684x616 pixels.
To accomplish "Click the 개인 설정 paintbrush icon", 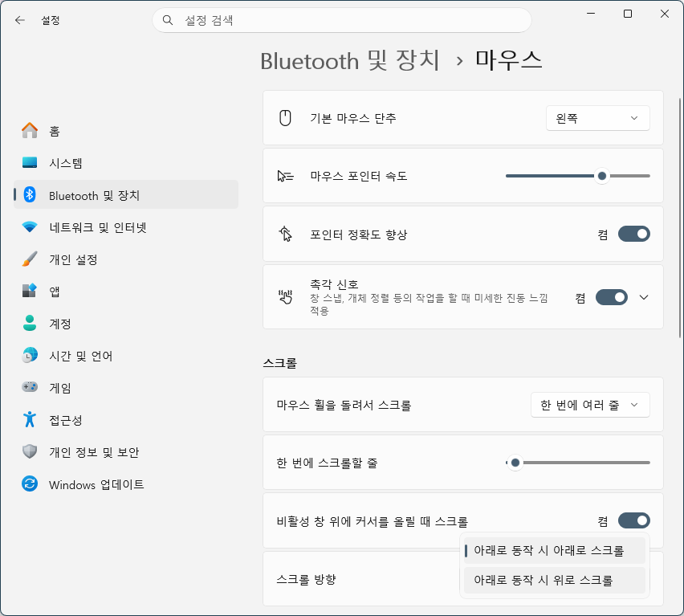I will point(30,259).
